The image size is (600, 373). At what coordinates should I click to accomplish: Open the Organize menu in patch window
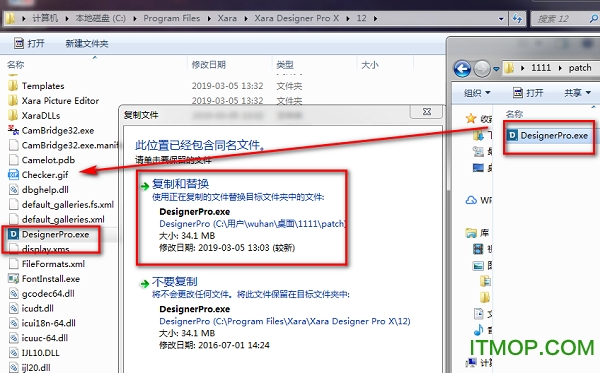click(477, 93)
